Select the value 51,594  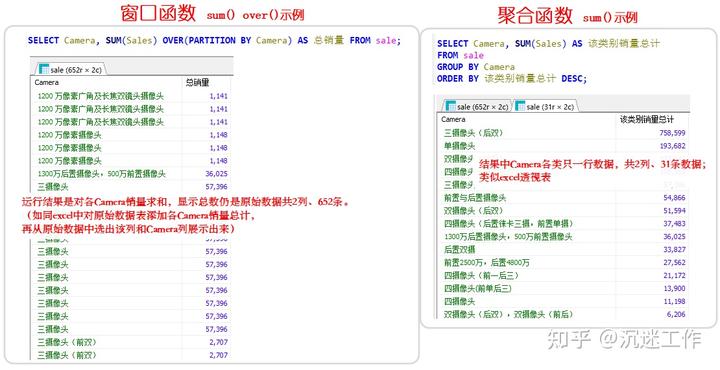pos(674,211)
